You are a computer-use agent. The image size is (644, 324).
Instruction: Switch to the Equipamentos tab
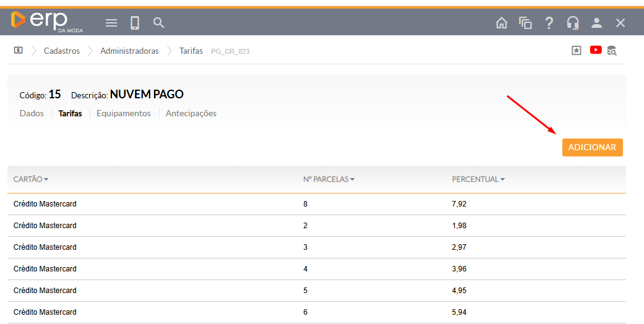[x=124, y=113]
